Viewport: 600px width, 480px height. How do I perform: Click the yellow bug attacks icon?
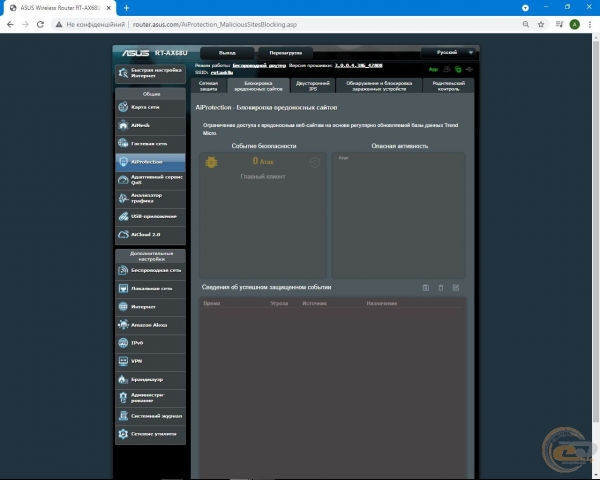[x=211, y=162]
